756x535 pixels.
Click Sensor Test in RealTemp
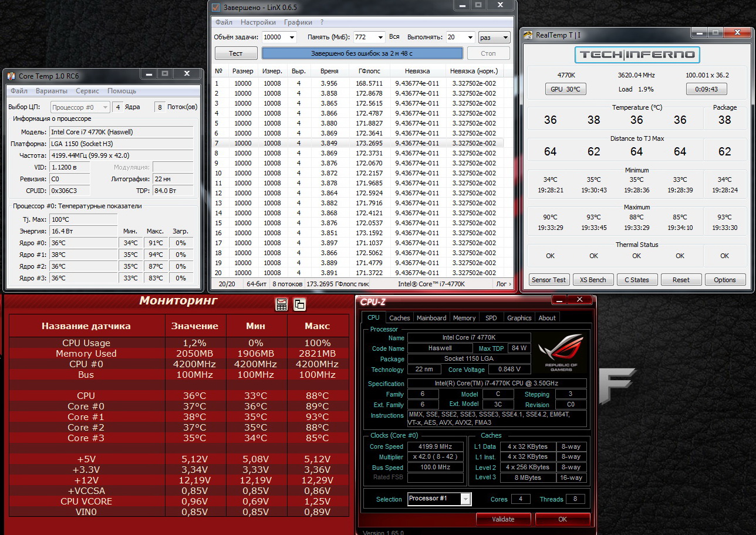pyautogui.click(x=549, y=280)
